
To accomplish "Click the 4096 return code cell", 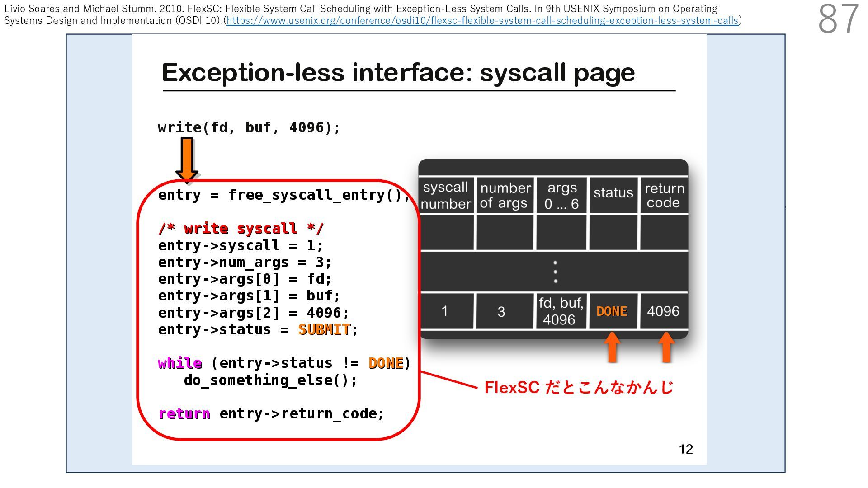I will 663,311.
